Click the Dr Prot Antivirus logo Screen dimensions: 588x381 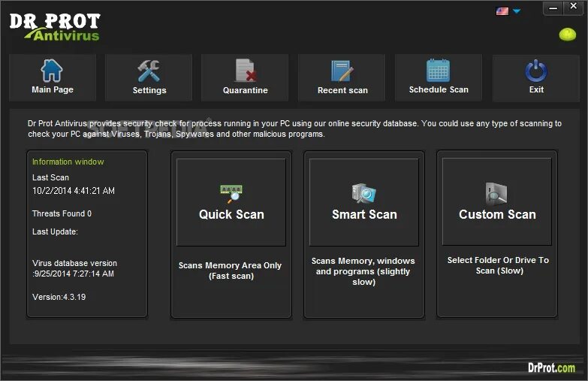coord(55,27)
